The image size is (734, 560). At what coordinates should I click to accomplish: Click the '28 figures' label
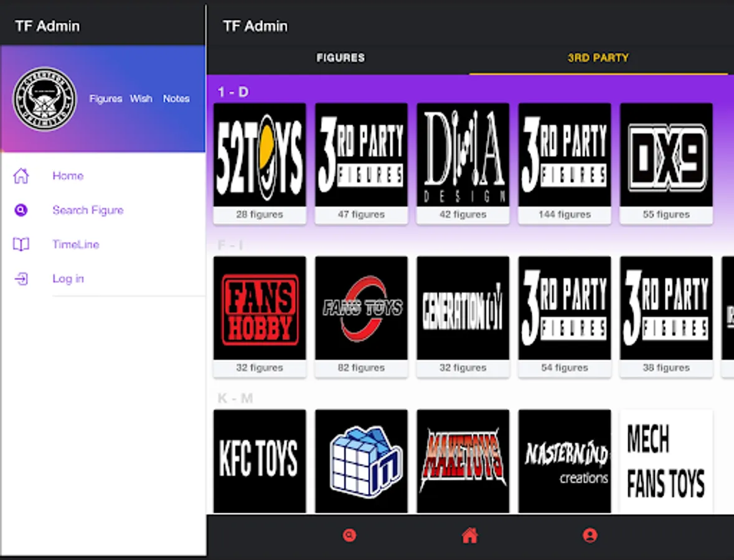(260, 215)
